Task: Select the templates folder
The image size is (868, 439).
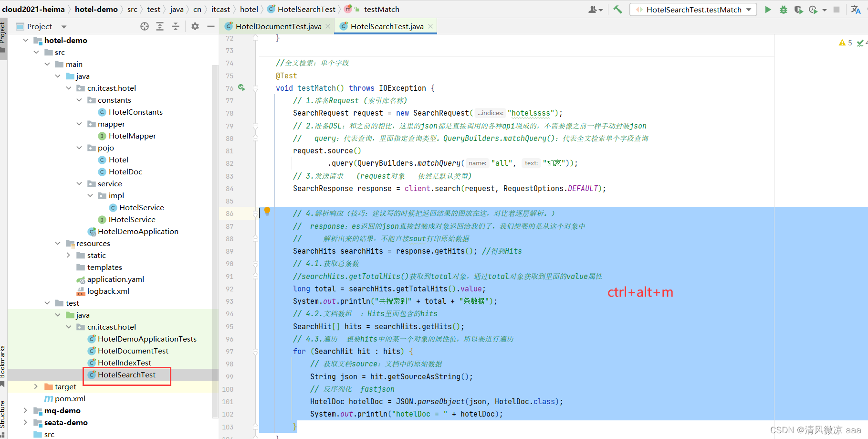Action: click(99, 267)
